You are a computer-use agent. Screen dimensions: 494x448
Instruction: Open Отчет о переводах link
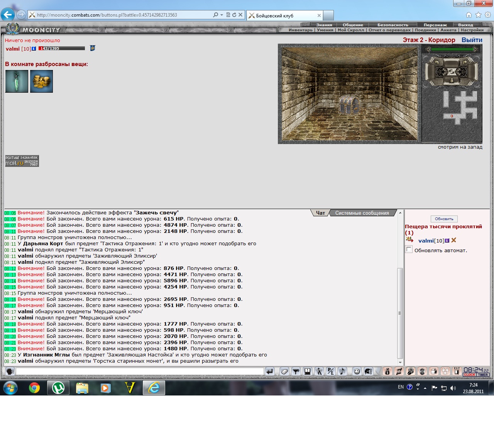389,30
